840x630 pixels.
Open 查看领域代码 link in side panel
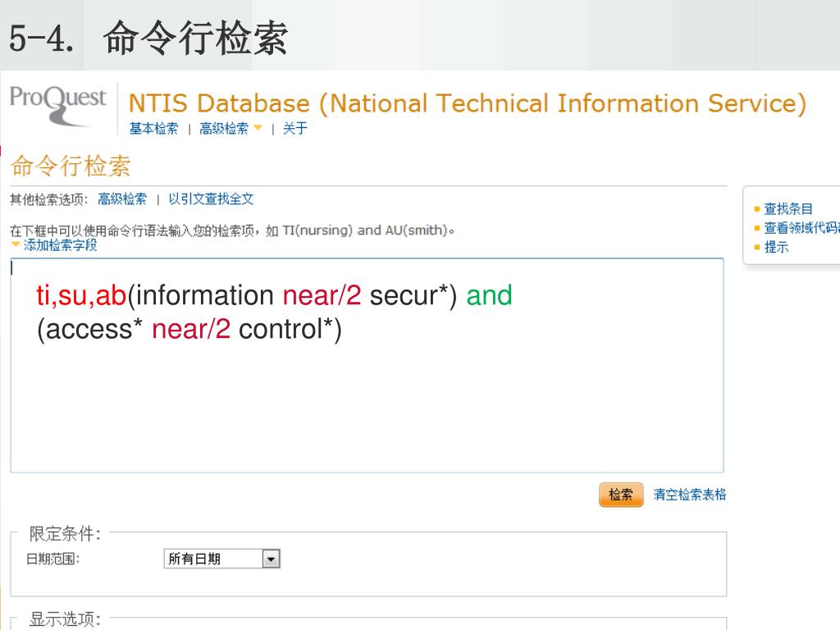point(801,228)
